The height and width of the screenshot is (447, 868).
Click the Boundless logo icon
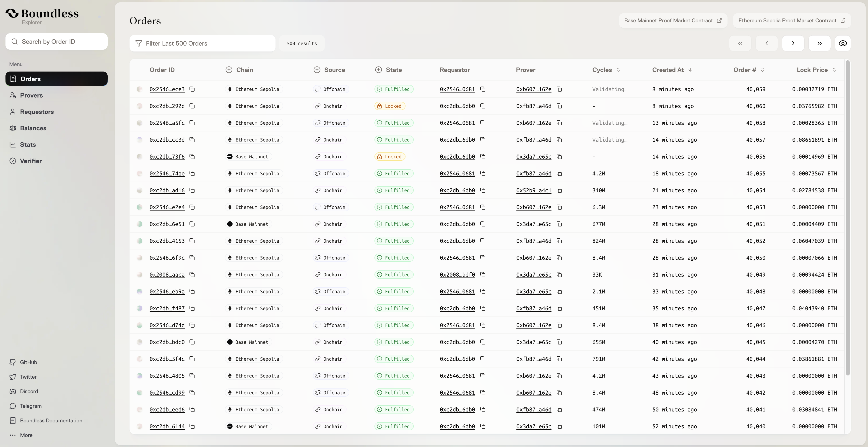tap(12, 13)
